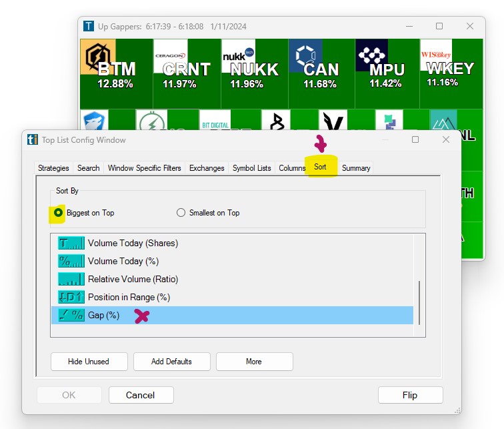Click the Add Defaults button

click(171, 362)
